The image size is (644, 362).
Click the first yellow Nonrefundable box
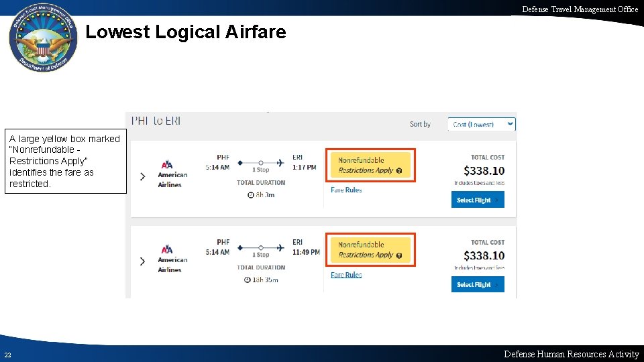pyautogui.click(x=370, y=165)
